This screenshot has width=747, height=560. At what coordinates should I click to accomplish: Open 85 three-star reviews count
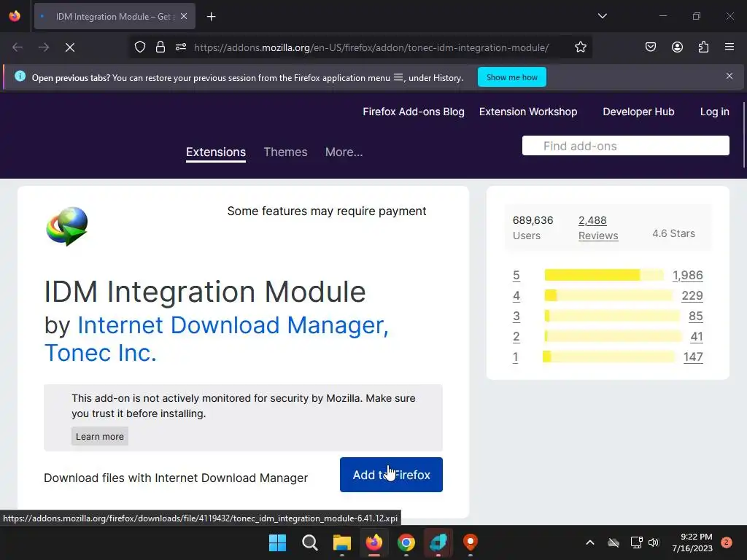695,316
